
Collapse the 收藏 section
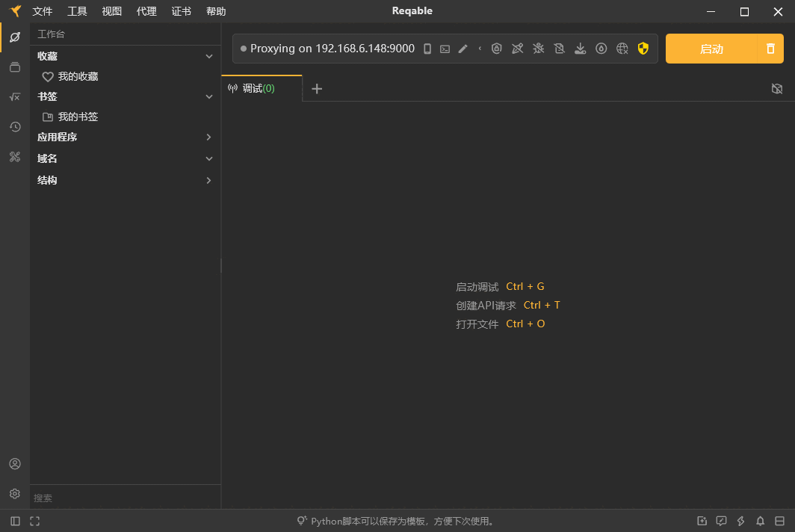(209, 56)
